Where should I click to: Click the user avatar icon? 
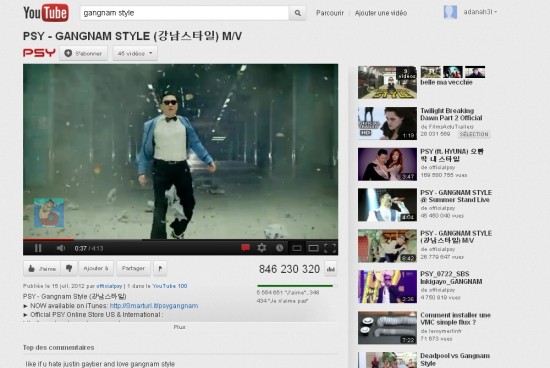(x=450, y=12)
